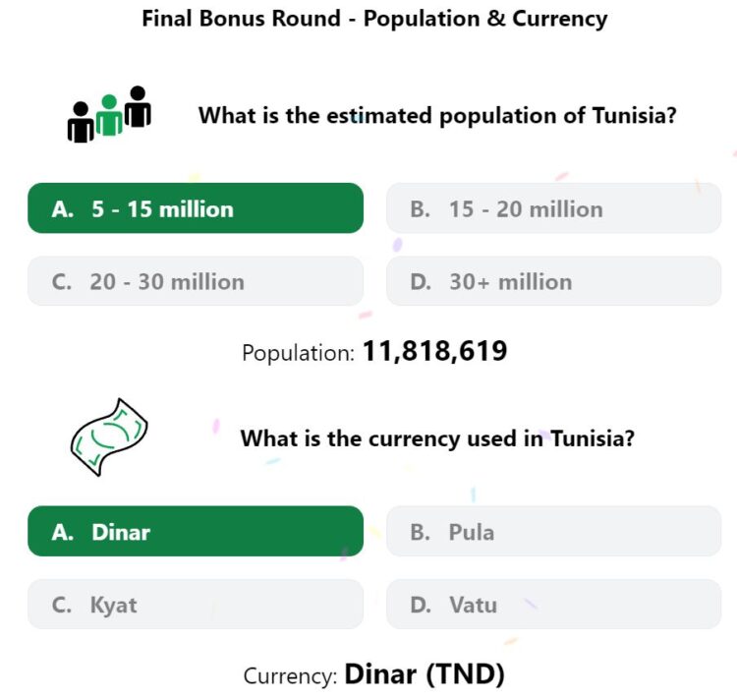
Task: Click the Final Bonus Round heading
Action: 374,19
